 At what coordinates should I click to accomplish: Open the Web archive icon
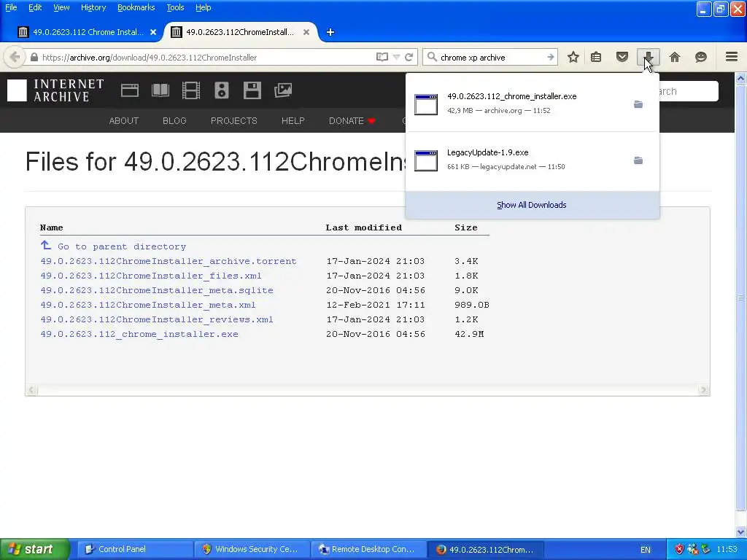[130, 90]
